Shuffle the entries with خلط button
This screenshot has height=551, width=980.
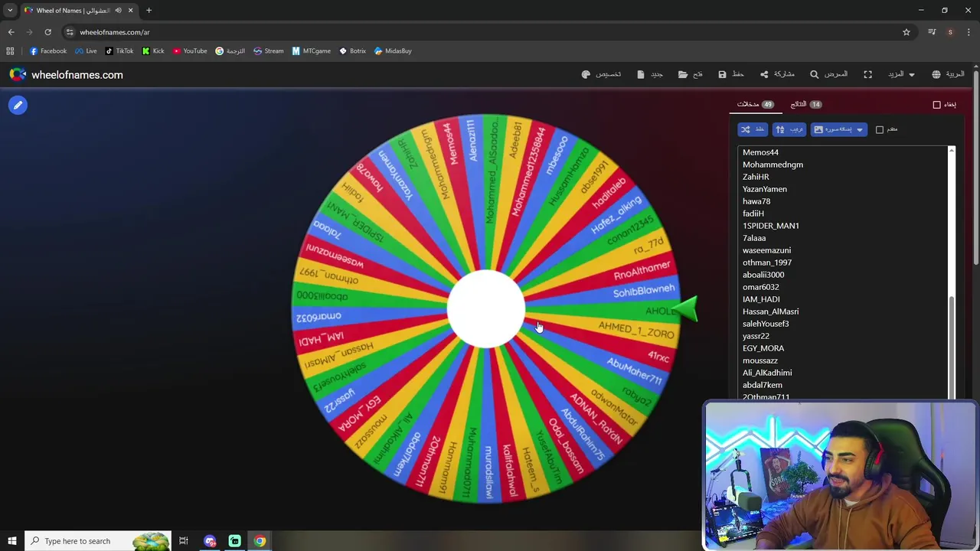coord(753,129)
